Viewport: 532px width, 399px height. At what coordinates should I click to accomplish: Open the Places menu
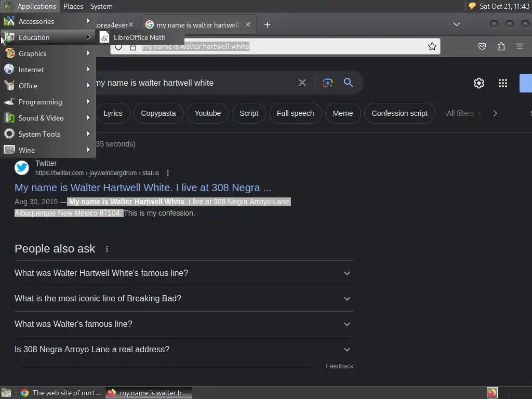73,6
